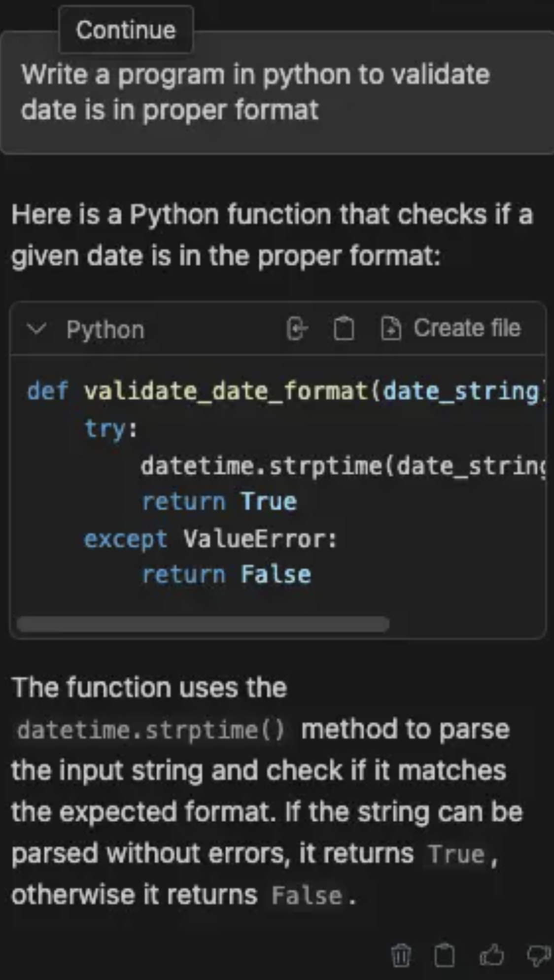554x980 pixels.
Task: Copy the whole response via bottom clipboard
Action: pyautogui.click(x=444, y=955)
